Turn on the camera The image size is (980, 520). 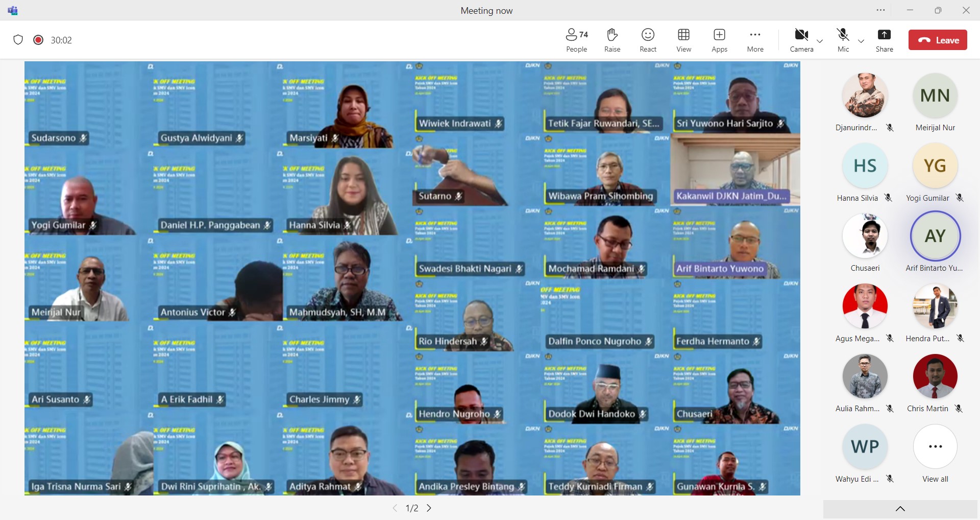click(x=801, y=40)
